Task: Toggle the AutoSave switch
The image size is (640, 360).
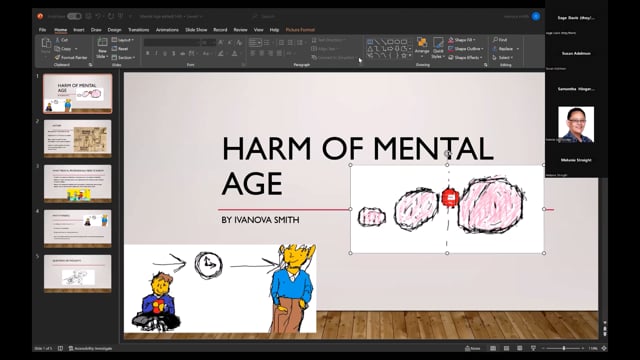Action: pos(74,16)
